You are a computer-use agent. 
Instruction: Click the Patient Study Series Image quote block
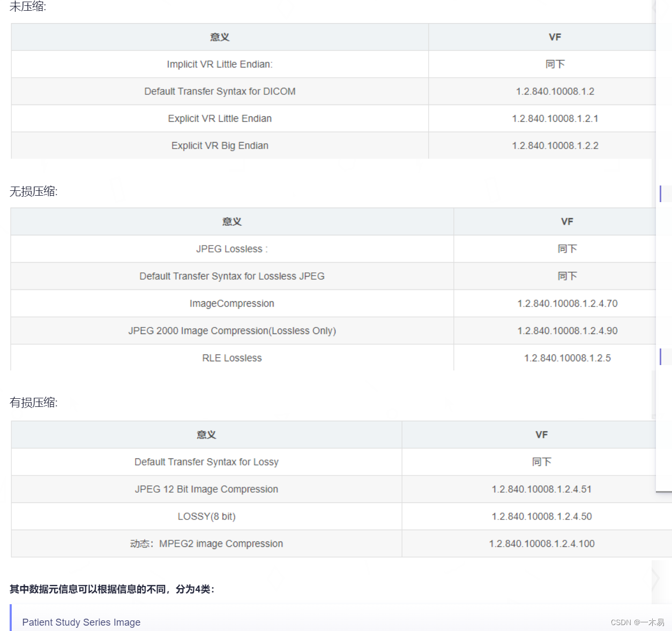click(81, 622)
